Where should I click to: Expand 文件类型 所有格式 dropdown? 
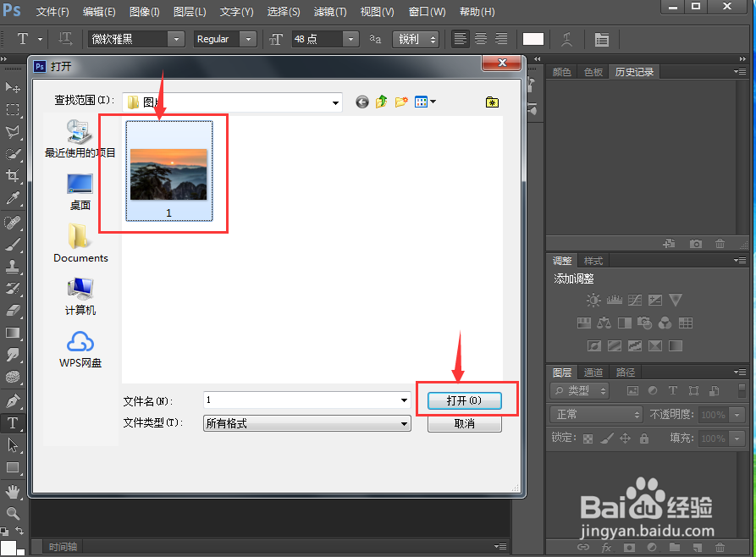pos(404,424)
